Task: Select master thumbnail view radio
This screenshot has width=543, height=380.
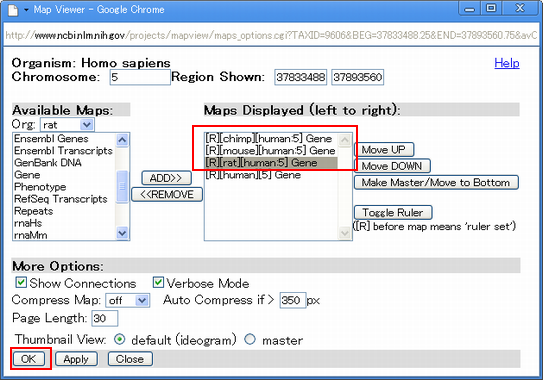Action: click(x=250, y=339)
